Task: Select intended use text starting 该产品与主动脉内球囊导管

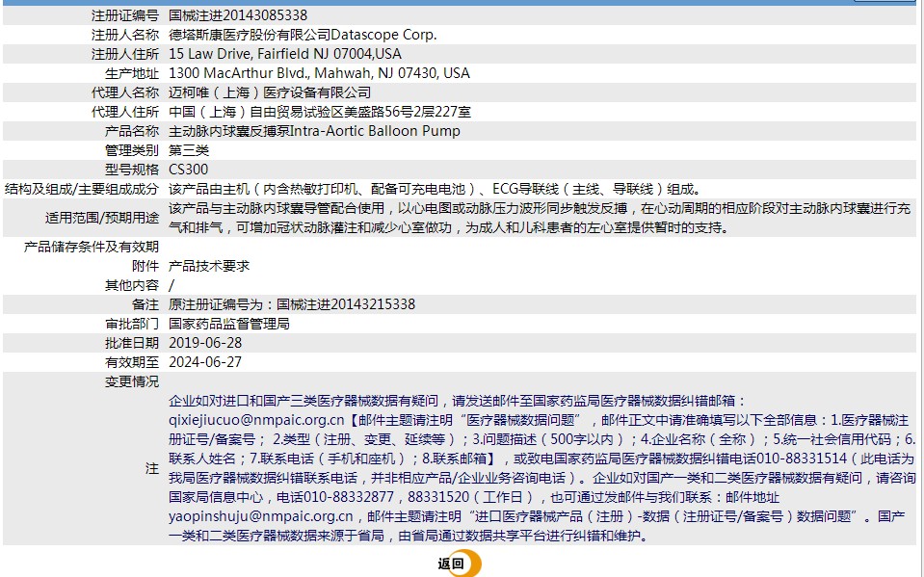Action: click(540, 218)
